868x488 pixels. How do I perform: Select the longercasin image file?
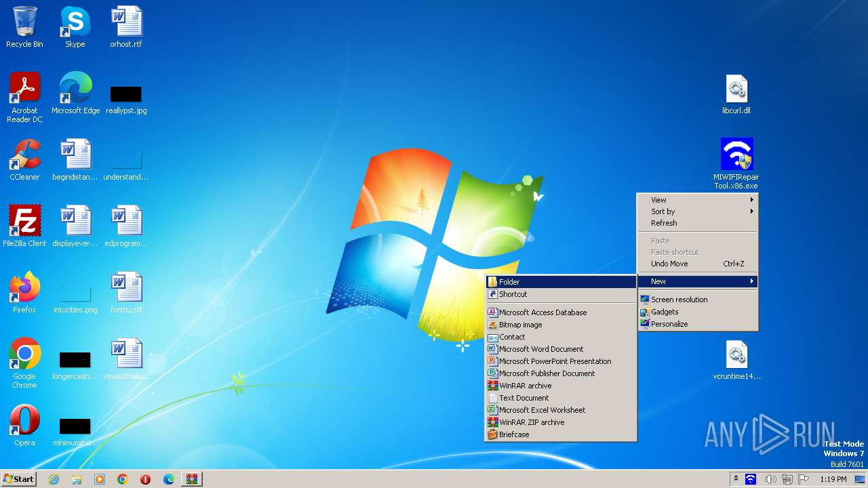point(75,365)
